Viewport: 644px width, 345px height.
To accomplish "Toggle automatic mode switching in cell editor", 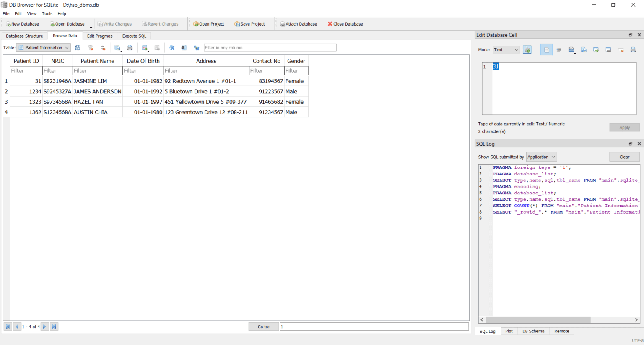I will coord(527,49).
